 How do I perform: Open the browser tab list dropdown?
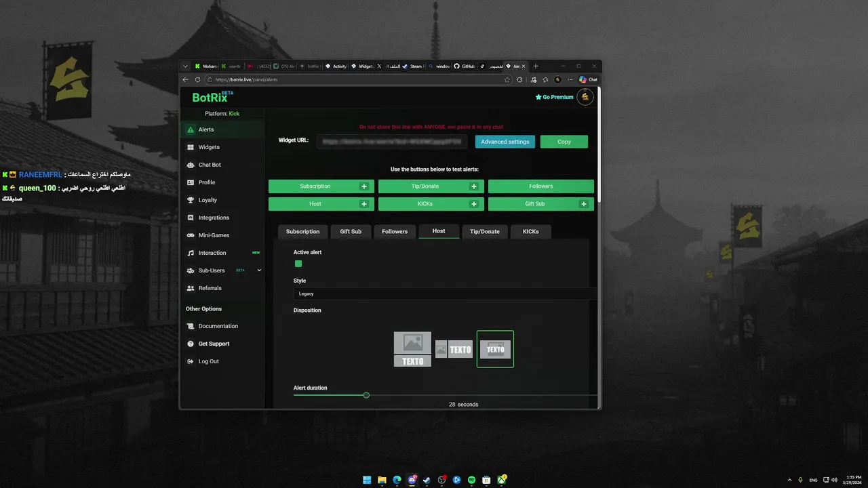[185, 66]
